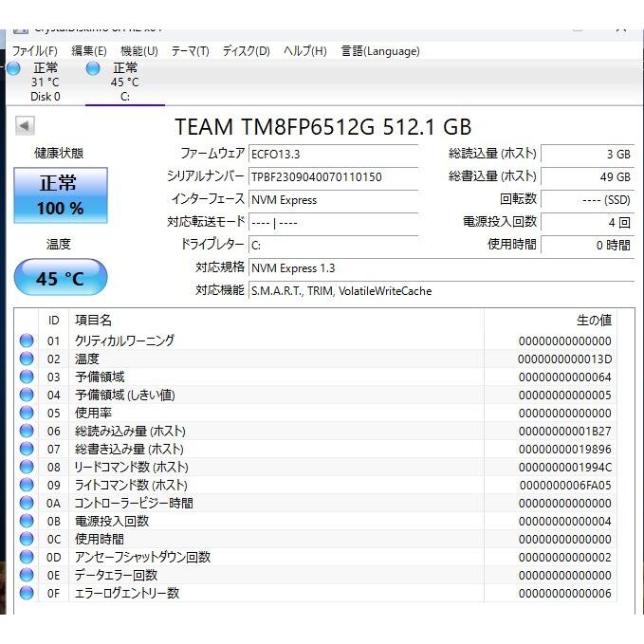Click the ID column header
The width and height of the screenshot is (644, 644).
click(54, 321)
